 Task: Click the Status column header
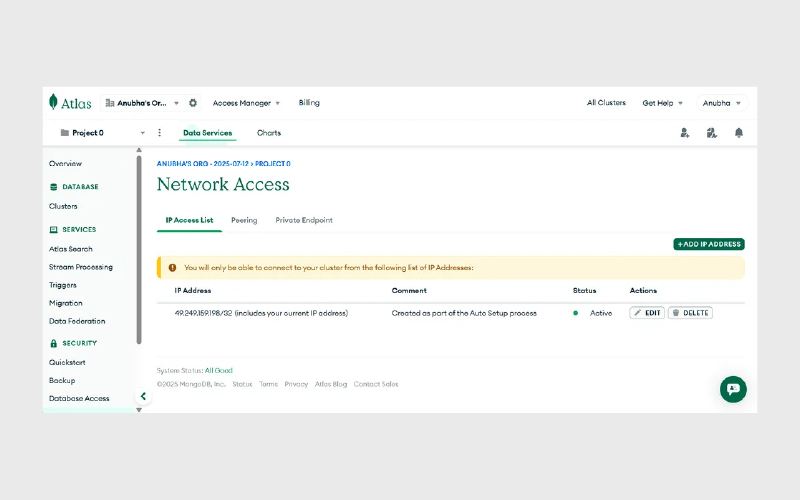(585, 290)
